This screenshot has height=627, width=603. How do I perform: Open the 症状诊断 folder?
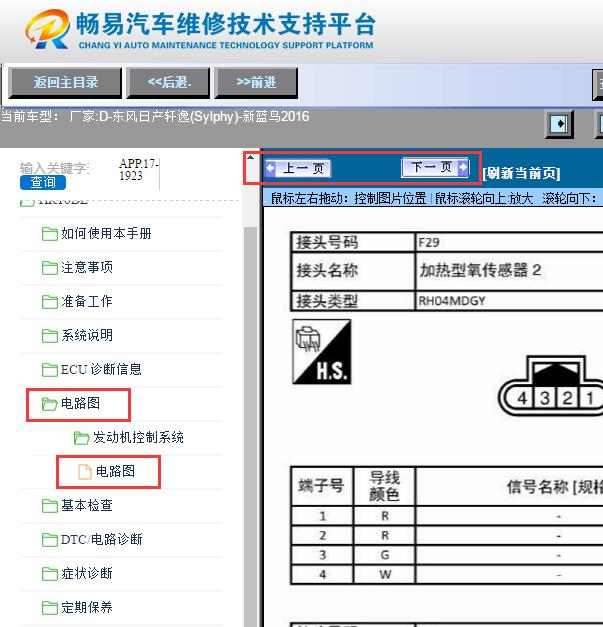pos(77,573)
